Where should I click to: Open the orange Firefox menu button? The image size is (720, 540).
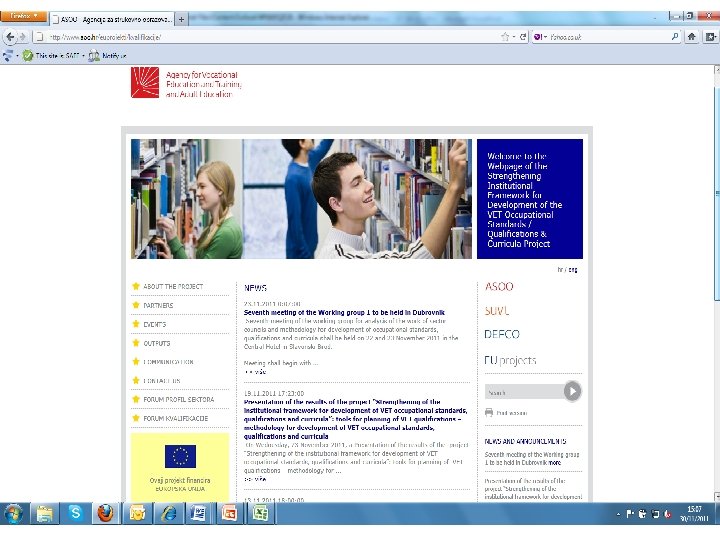tap(24, 16)
